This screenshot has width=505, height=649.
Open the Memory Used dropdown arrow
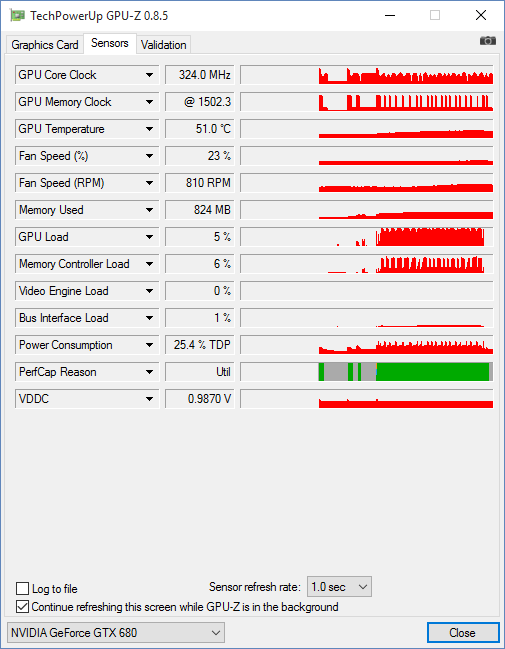(149, 210)
